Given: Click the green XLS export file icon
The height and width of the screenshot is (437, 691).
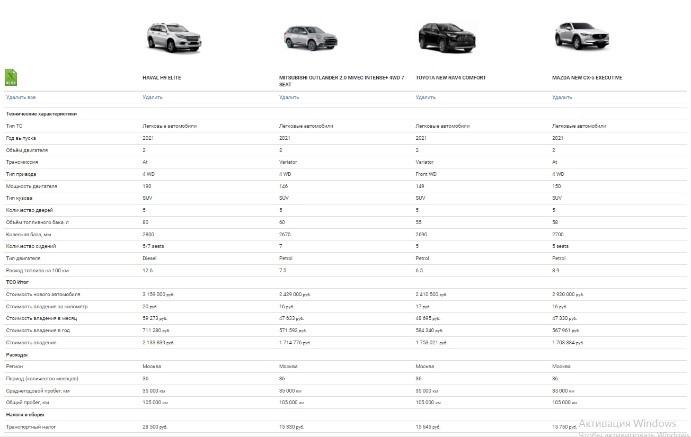Looking at the screenshot, I should pyautogui.click(x=11, y=76).
